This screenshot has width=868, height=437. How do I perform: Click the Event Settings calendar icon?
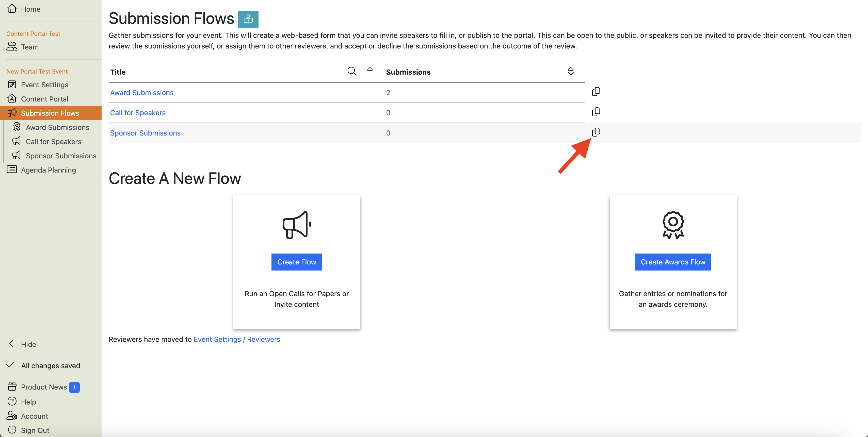coord(12,84)
